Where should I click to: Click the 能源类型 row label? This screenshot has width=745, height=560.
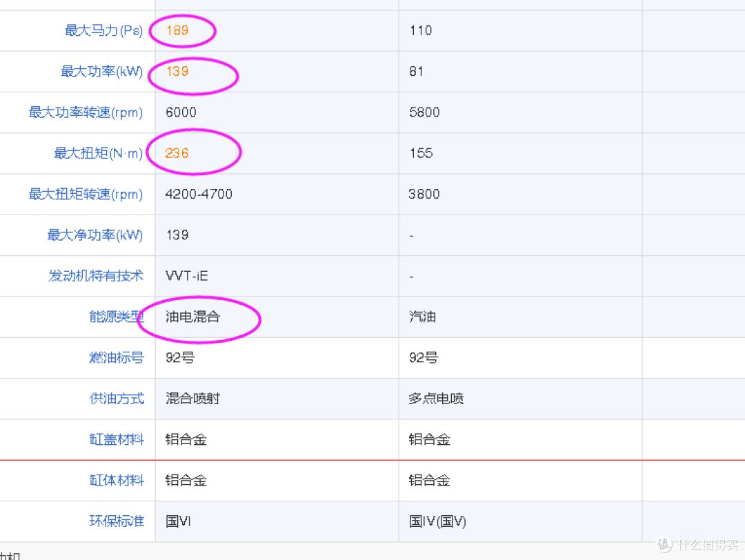(117, 317)
